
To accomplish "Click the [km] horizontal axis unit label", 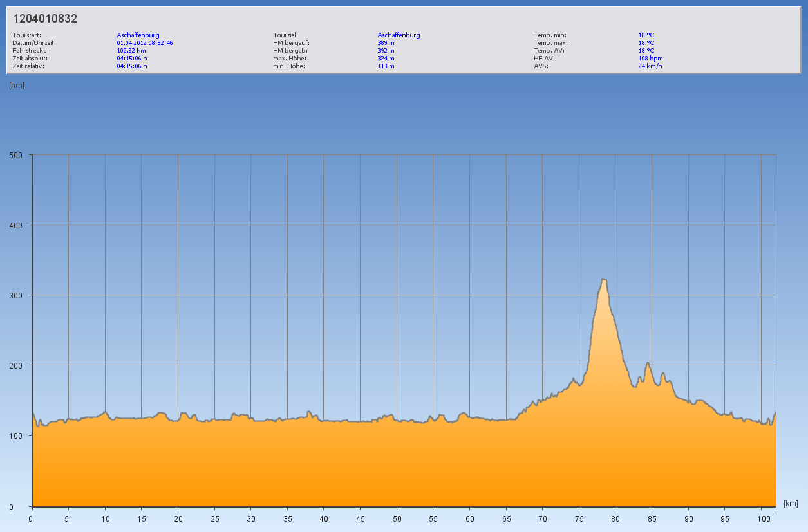I will [791, 503].
